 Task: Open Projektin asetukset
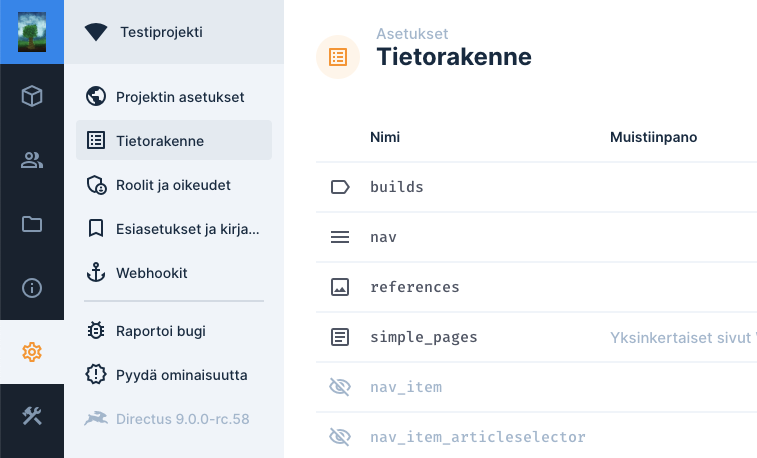[x=174, y=97]
